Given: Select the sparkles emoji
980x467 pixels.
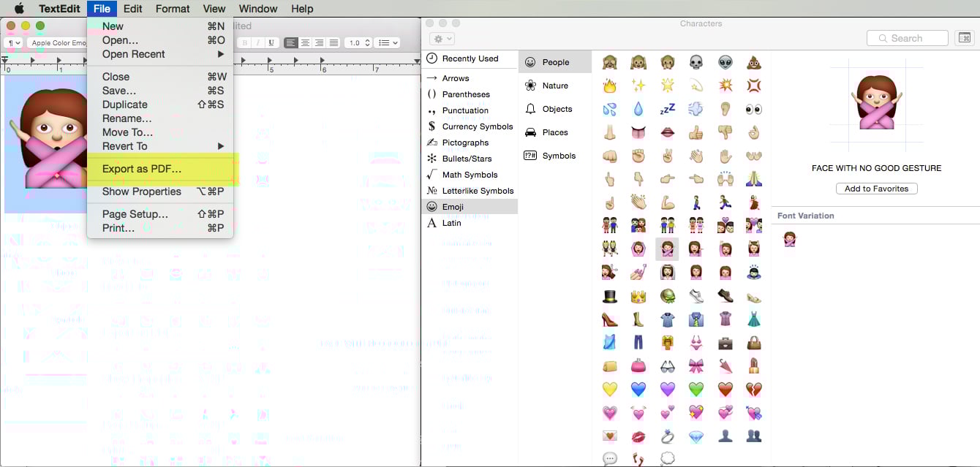Looking at the screenshot, I should pyautogui.click(x=638, y=86).
